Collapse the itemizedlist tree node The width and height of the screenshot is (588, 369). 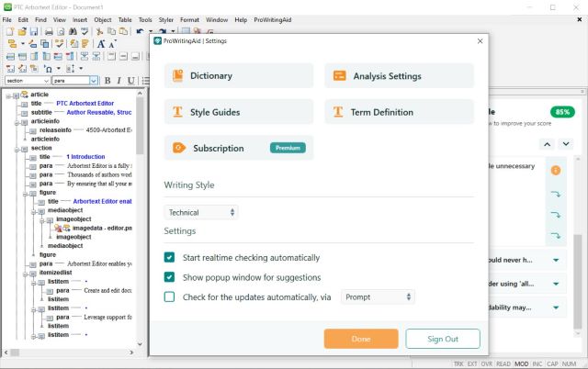pos(26,274)
